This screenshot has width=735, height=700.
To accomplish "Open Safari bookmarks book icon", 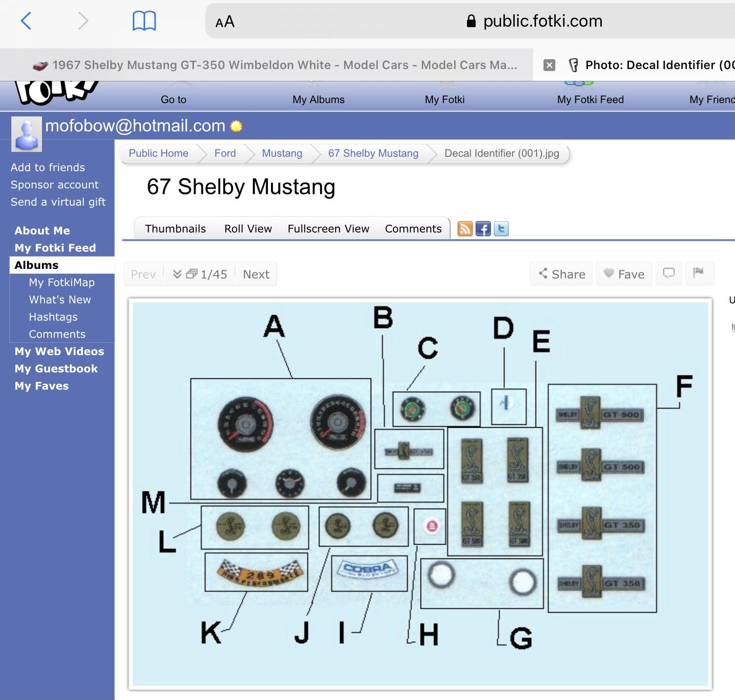I will pos(144,21).
